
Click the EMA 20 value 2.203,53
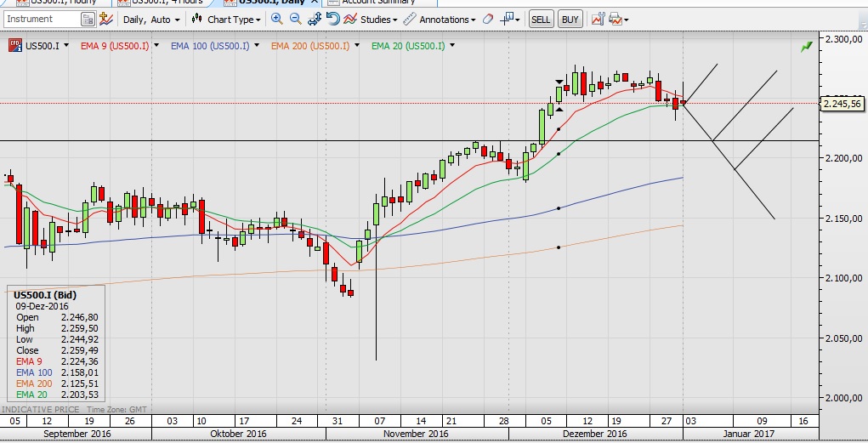point(80,395)
